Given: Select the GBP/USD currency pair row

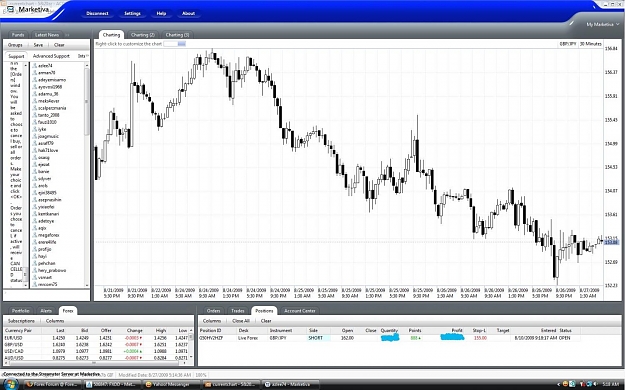Looking at the screenshot, I should pyautogui.click(x=96, y=345).
